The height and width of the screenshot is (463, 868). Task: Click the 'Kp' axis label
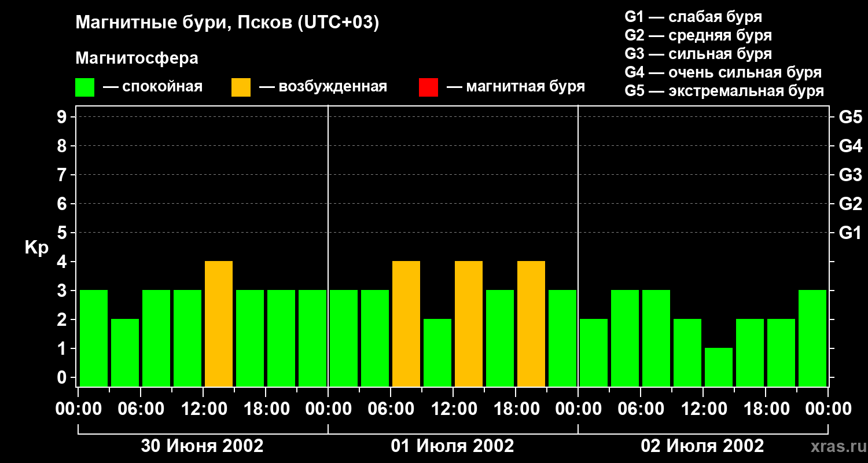point(36,248)
